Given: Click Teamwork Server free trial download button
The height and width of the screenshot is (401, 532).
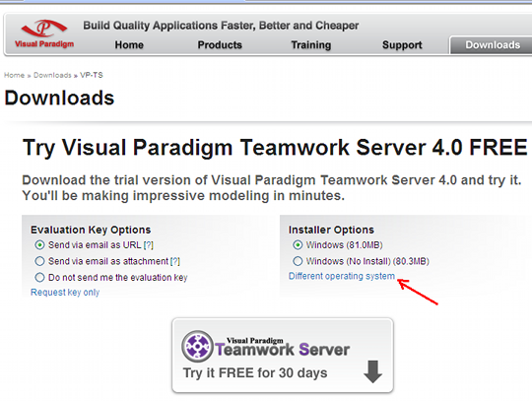Looking at the screenshot, I should [283, 356].
